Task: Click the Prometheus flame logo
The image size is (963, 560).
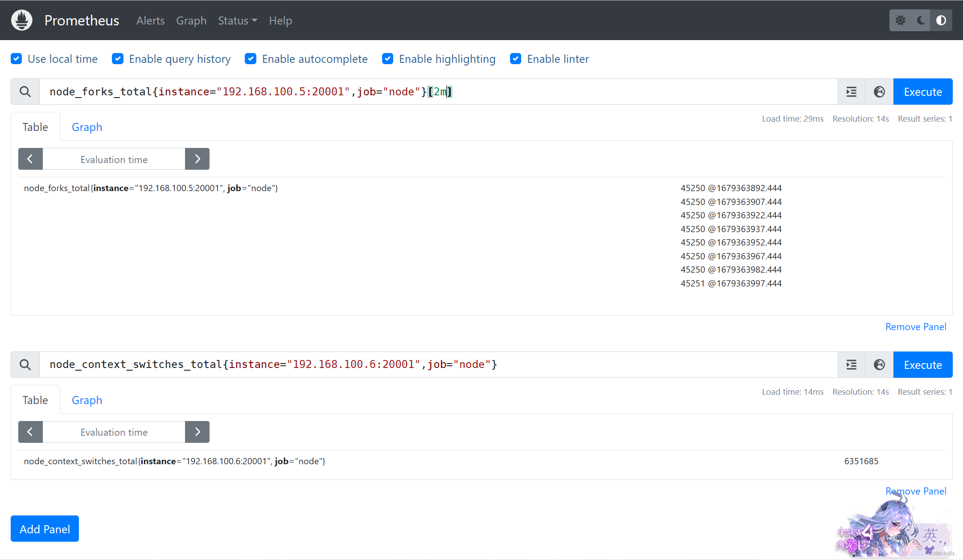Action: (22, 20)
